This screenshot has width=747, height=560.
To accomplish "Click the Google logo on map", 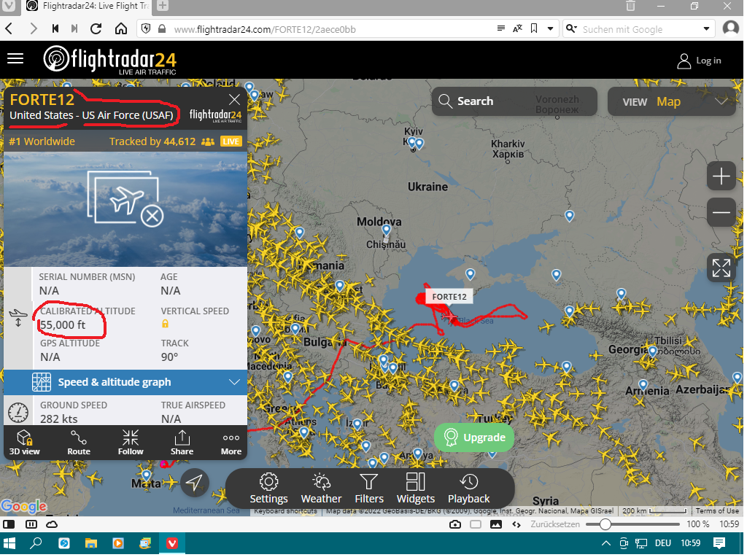I will click(x=24, y=507).
